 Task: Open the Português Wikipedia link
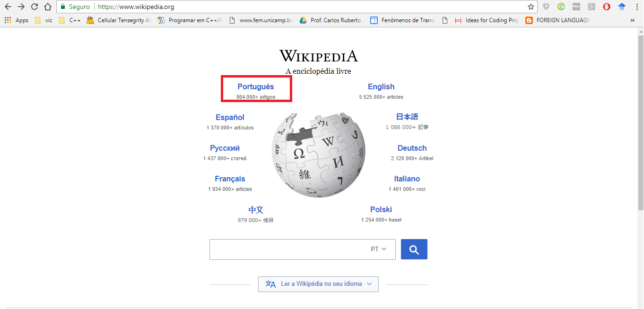pos(256,86)
